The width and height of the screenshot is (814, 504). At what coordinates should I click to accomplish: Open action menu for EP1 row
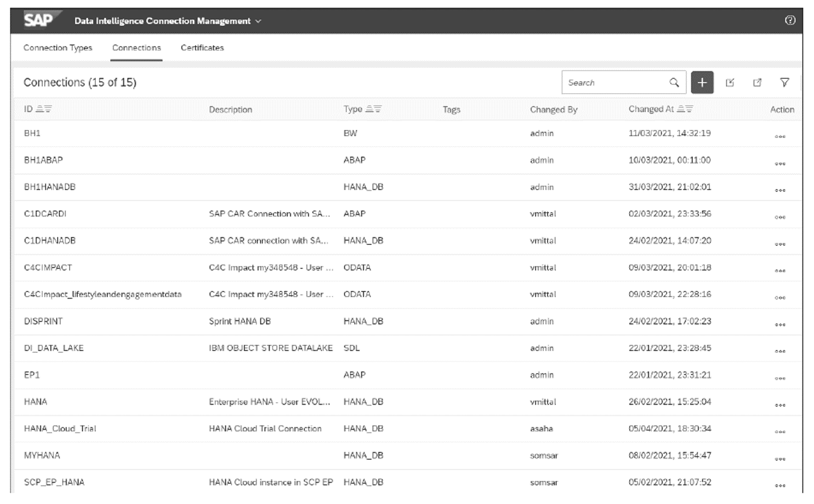780,378
